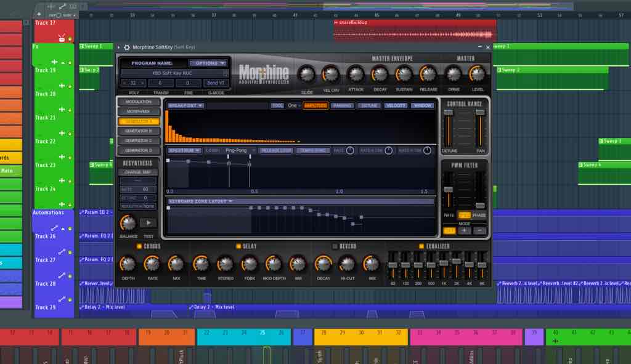The image size is (631, 364).
Task: Open the G-Mode Bend VT selector
Action: 216,83
